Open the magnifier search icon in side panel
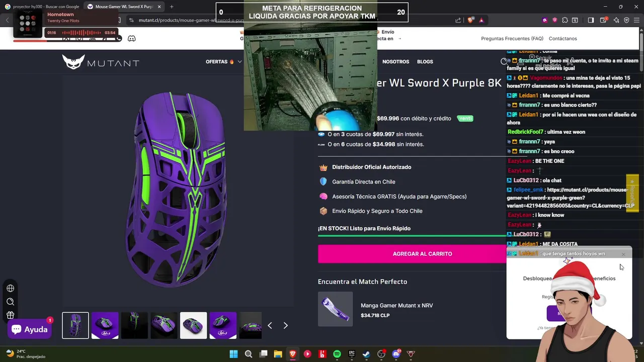 [x=10, y=302]
